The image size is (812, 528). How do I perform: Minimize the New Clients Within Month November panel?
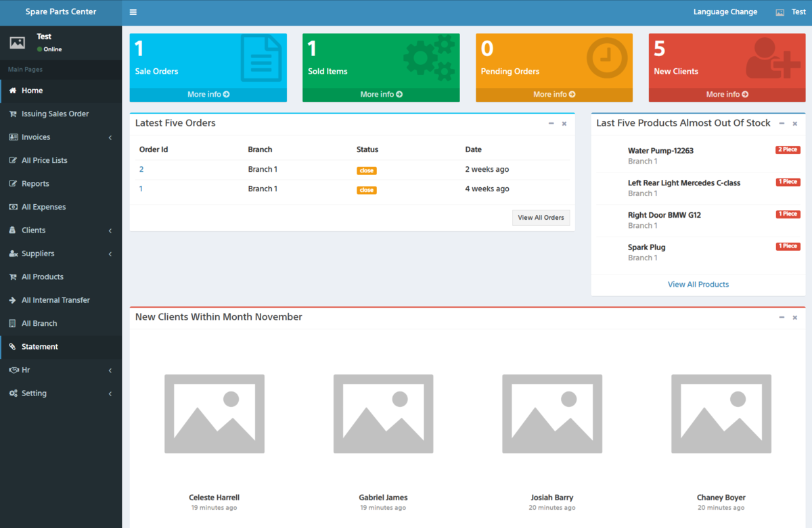point(782,317)
